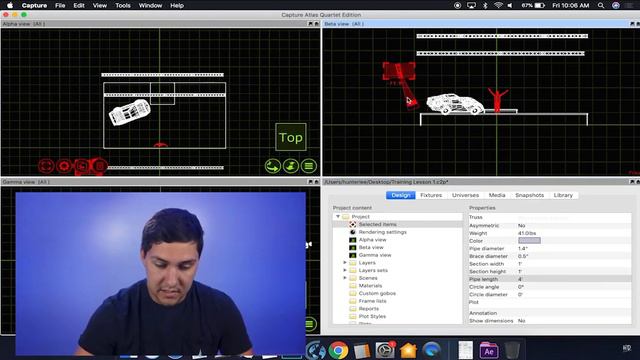640x360 pixels.
Task: Click the pin icon in project panel header
Action: [x=632, y=182]
